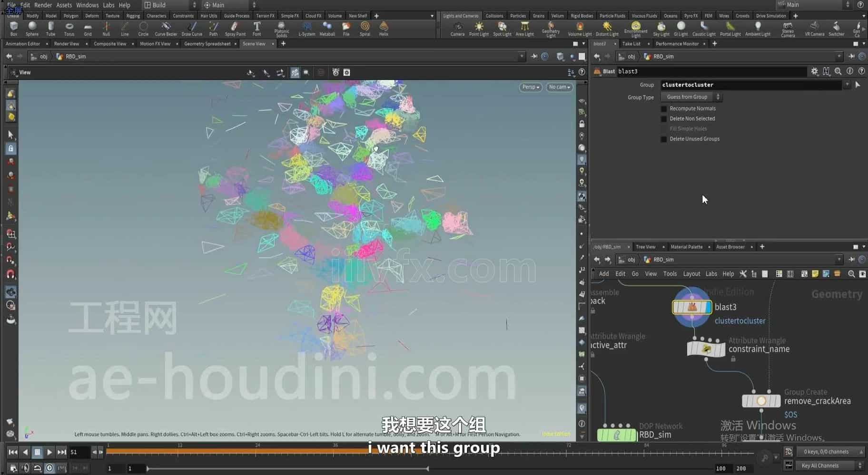Add a Portal Light from the shelf
Screen dimensions: 868x475
pos(730,29)
